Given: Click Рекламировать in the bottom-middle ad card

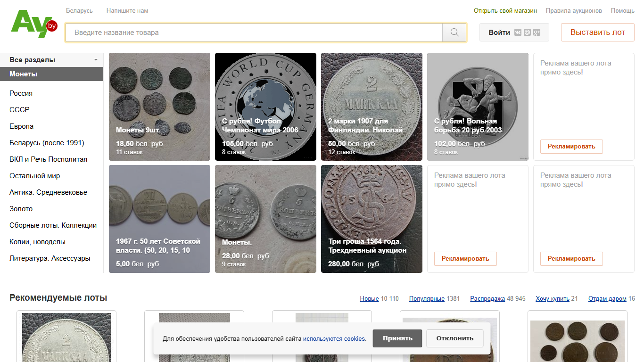Looking at the screenshot, I should coord(465,259).
